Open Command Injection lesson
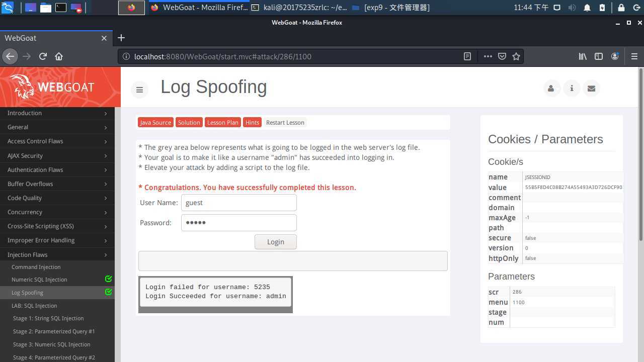The image size is (644, 362). (x=36, y=267)
